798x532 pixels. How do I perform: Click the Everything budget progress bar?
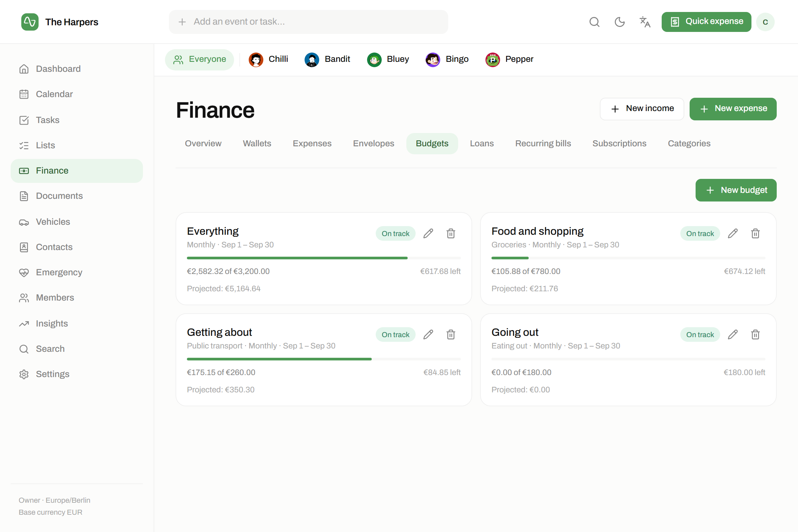click(324, 258)
